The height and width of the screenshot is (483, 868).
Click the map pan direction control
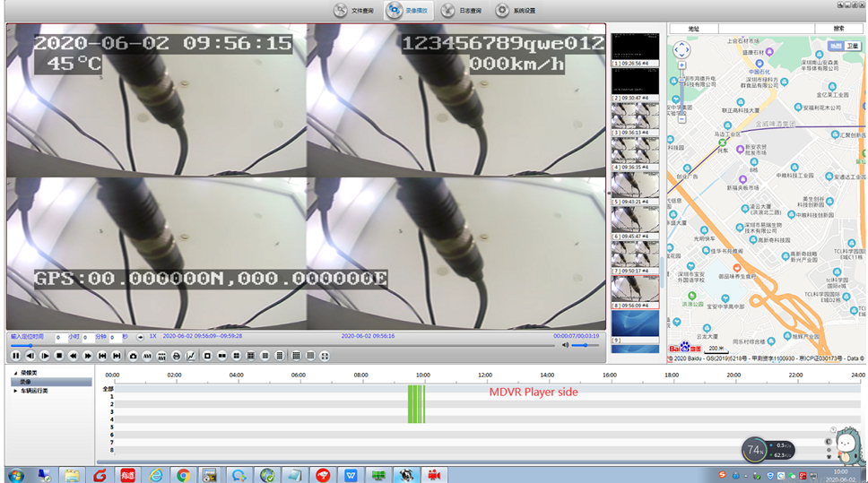click(682, 50)
